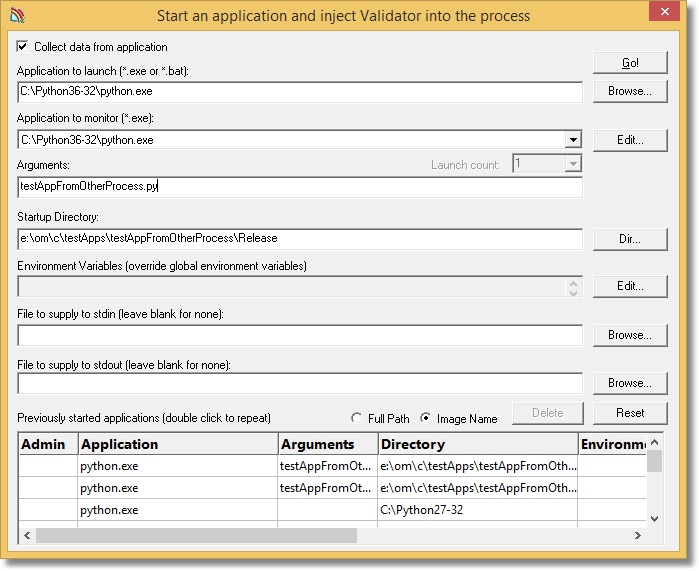Click the Admin column header
Screen dimensions: 699x571
(49, 444)
